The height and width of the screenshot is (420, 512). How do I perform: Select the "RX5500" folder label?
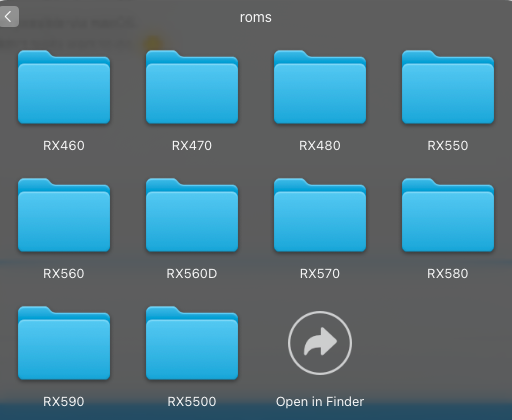[192, 402]
